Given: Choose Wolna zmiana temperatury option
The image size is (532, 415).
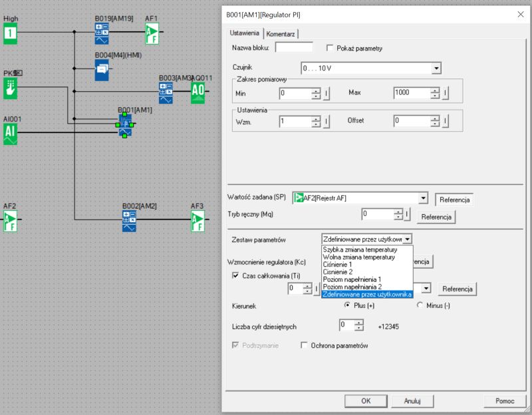Looking at the screenshot, I should (367, 257).
